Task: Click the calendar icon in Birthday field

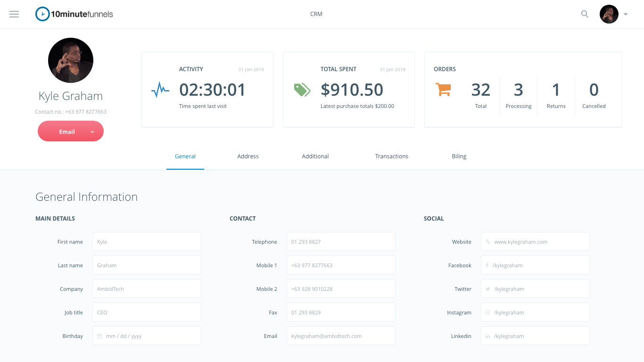Action: point(99,336)
